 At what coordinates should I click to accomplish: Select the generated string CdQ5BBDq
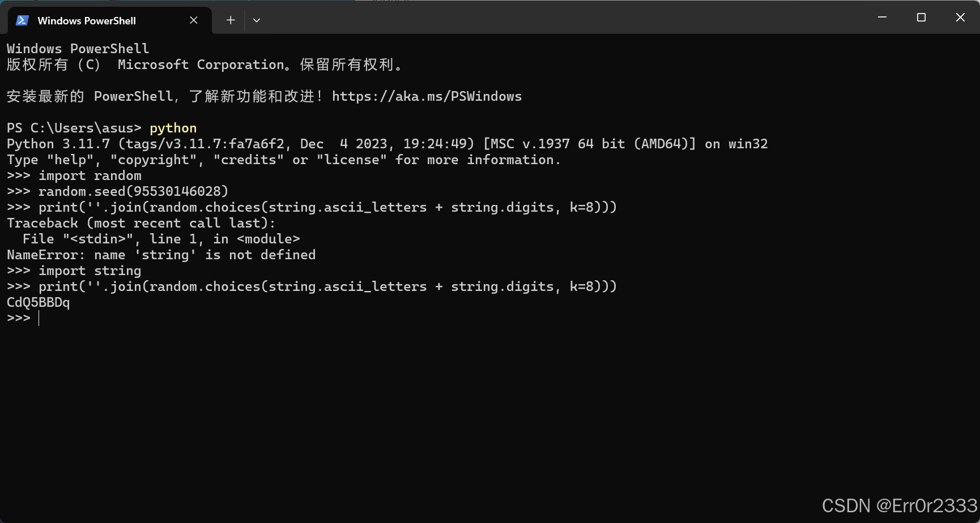[37, 302]
